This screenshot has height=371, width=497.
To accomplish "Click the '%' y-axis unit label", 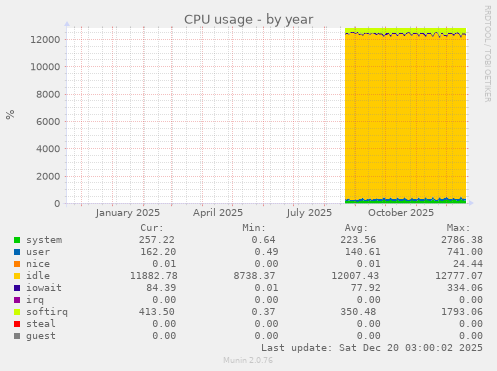I will tap(10, 114).
